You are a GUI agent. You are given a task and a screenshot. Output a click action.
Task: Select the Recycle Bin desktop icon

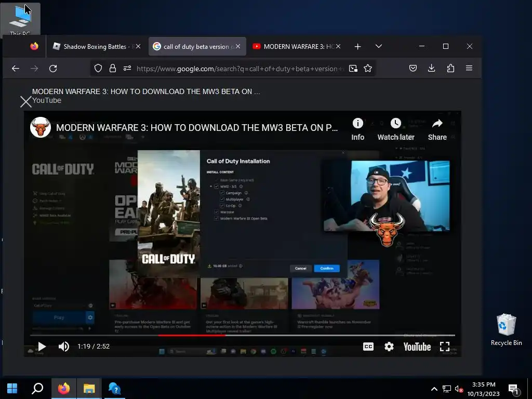pyautogui.click(x=506, y=329)
